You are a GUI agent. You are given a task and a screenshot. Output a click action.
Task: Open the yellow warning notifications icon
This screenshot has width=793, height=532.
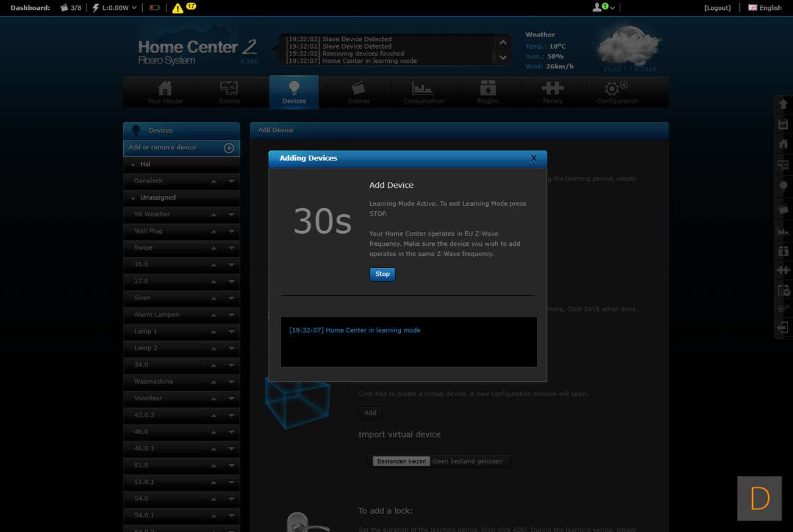178,8
